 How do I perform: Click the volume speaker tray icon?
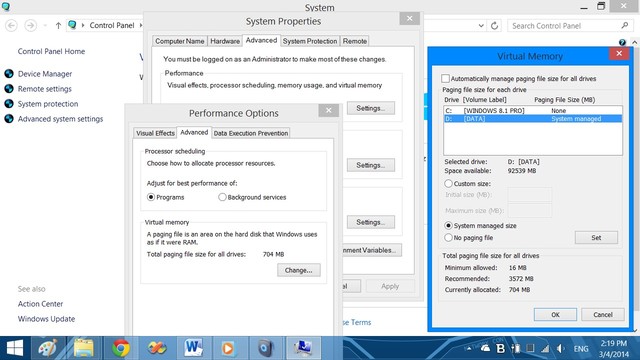560,349
